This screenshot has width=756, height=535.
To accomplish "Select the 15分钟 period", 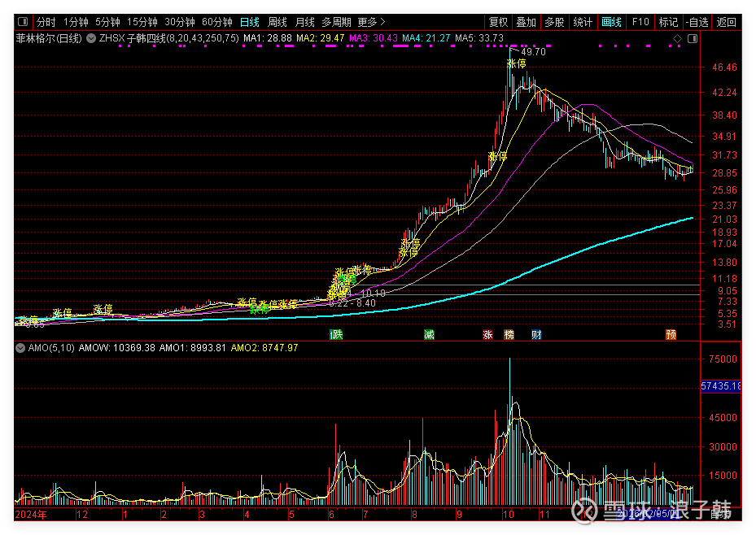I will point(142,22).
